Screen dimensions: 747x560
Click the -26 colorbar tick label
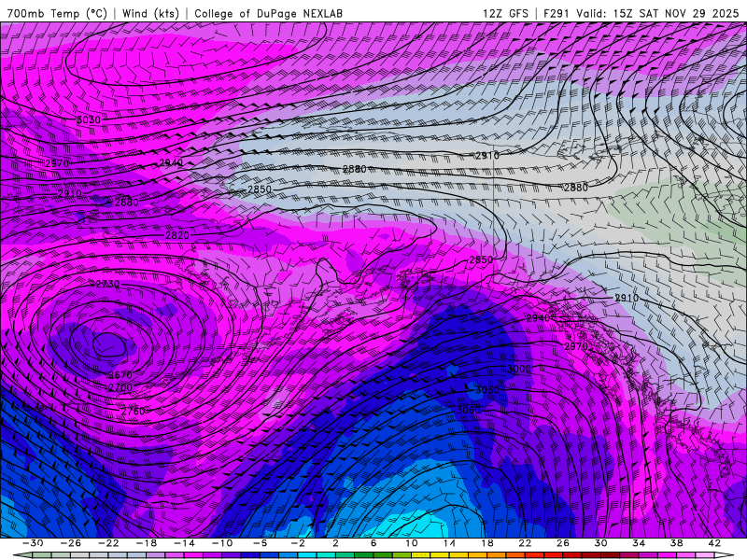pyautogui.click(x=71, y=543)
